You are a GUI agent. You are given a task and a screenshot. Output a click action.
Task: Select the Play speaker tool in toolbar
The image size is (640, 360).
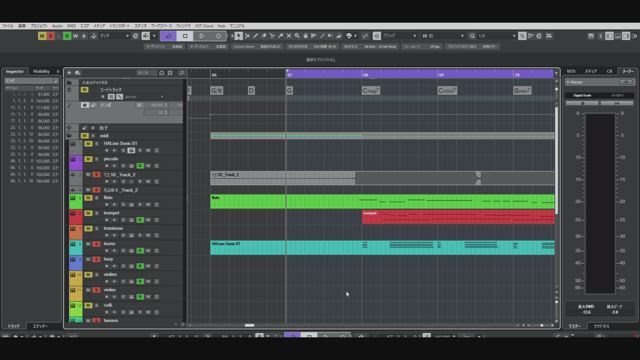(x=330, y=36)
